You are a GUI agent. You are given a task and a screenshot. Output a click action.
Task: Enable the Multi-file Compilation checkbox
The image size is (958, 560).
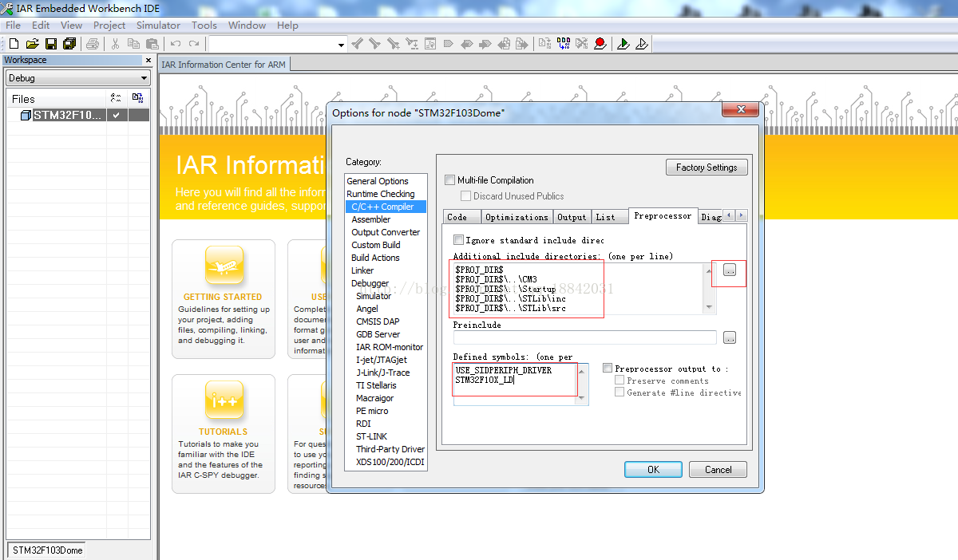450,180
